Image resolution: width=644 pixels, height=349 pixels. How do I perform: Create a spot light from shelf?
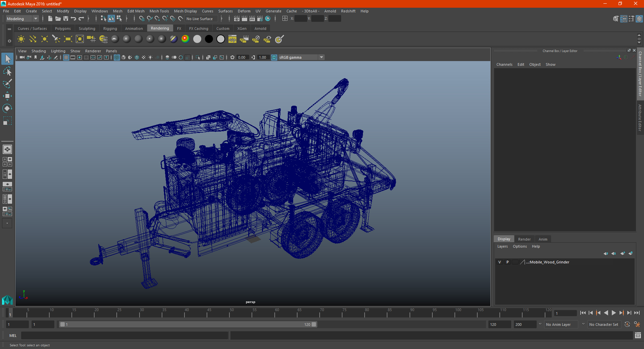tap(56, 39)
